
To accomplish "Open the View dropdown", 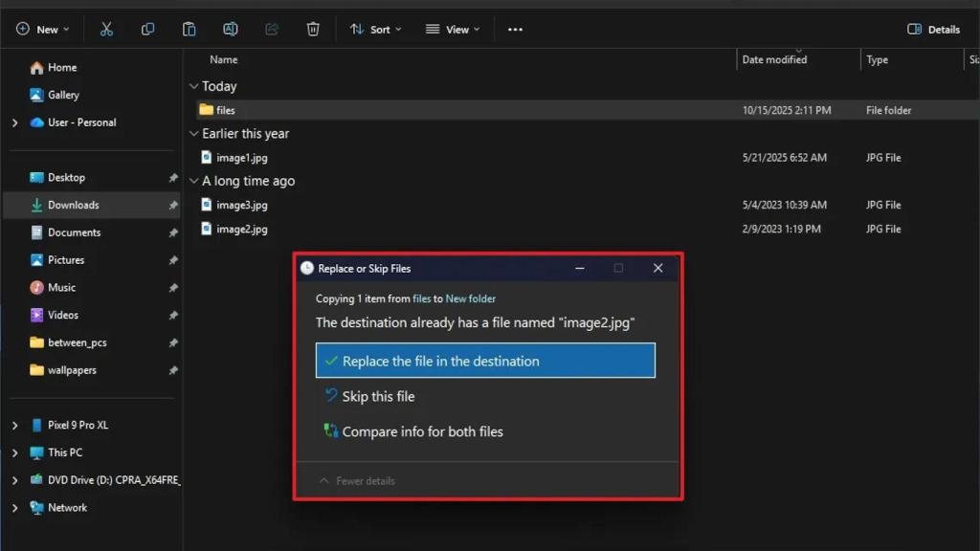I will [x=451, y=29].
